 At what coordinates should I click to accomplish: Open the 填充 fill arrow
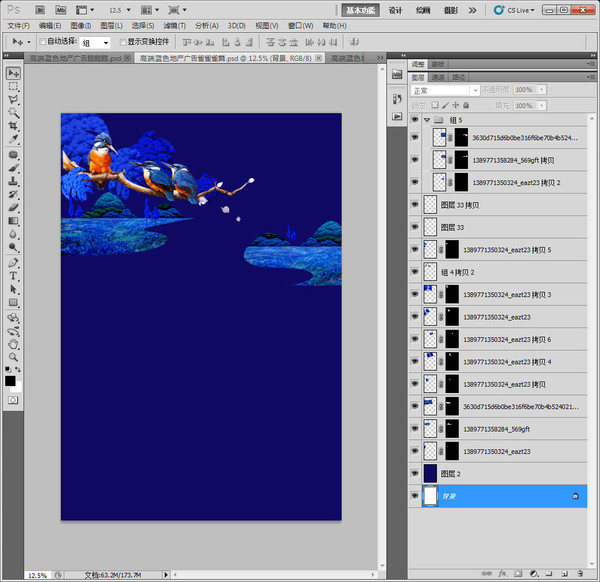pos(542,105)
